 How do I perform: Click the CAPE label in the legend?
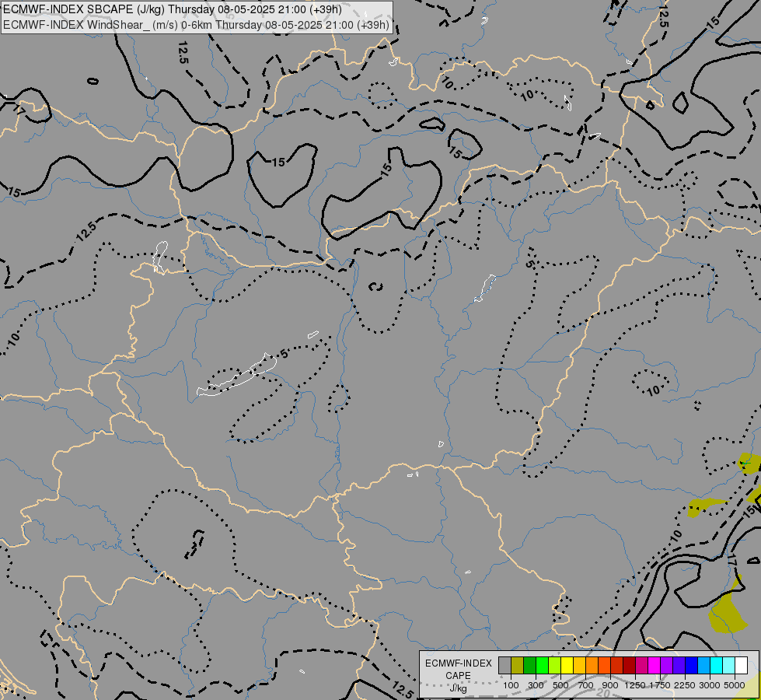point(458,676)
